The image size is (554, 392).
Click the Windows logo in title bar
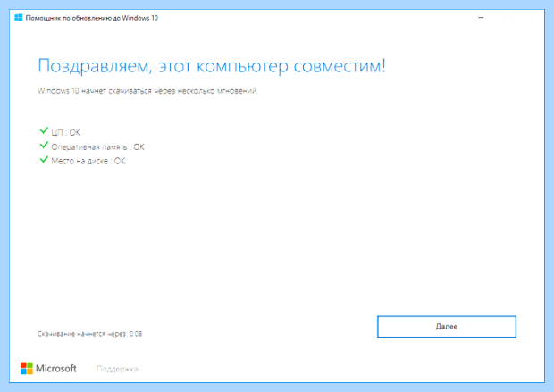(19, 18)
